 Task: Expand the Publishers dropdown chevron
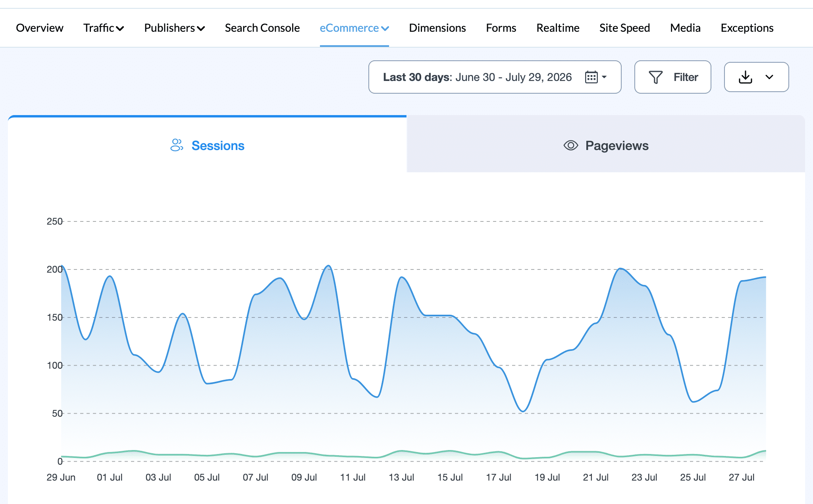(x=201, y=29)
